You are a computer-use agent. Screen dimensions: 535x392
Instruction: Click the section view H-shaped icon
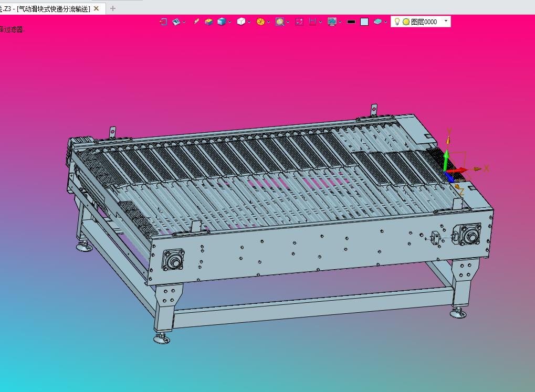312,22
